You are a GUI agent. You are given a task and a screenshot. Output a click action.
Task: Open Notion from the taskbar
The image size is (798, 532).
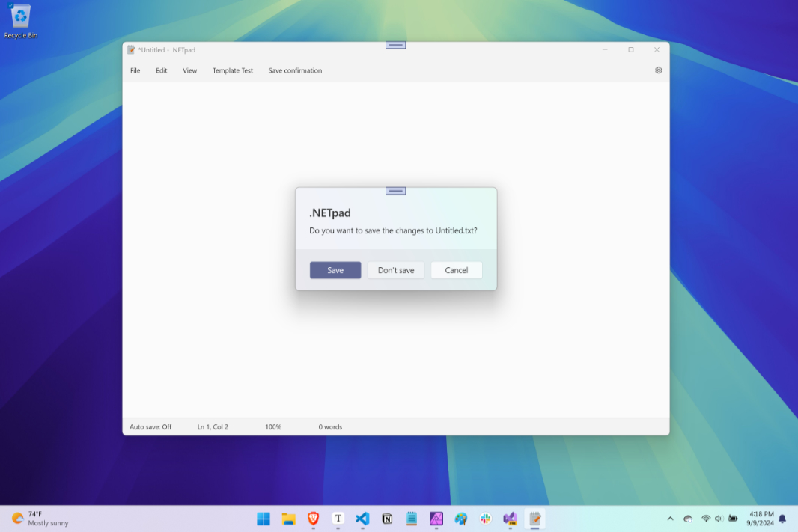tap(387, 519)
